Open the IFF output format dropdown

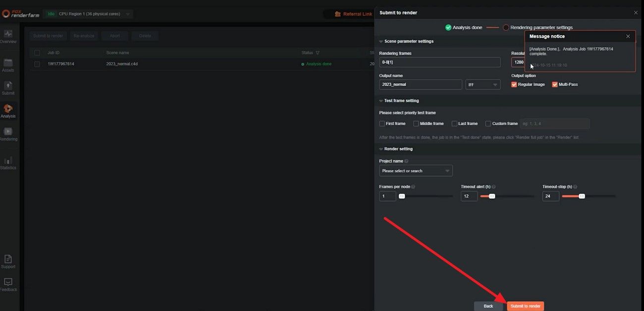pyautogui.click(x=482, y=84)
